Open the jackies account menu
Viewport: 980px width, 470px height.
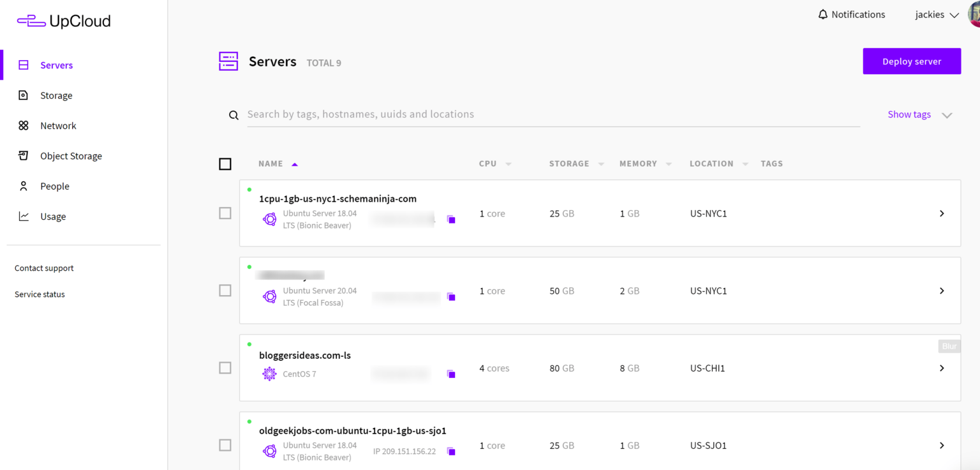[x=935, y=14]
